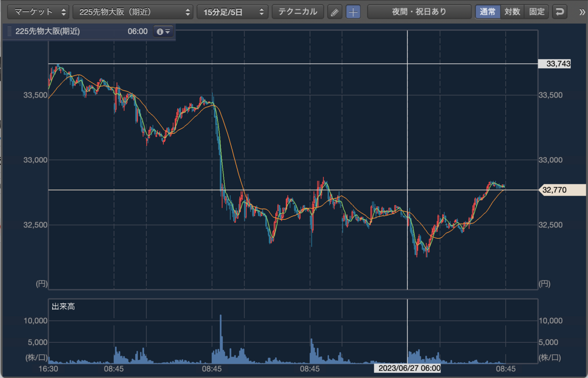Open the マーケット dropdown
Screen dimensions: 588x378
point(38,12)
